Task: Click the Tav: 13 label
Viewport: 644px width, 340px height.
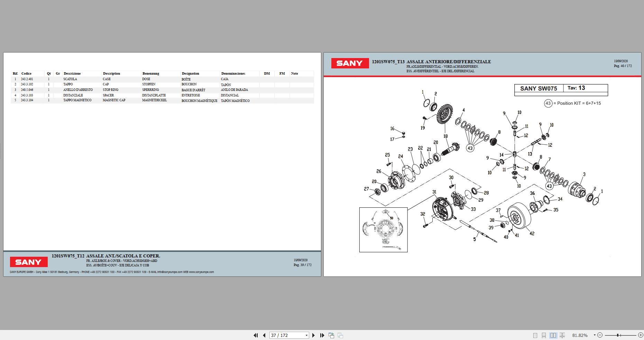Action: pyautogui.click(x=576, y=88)
